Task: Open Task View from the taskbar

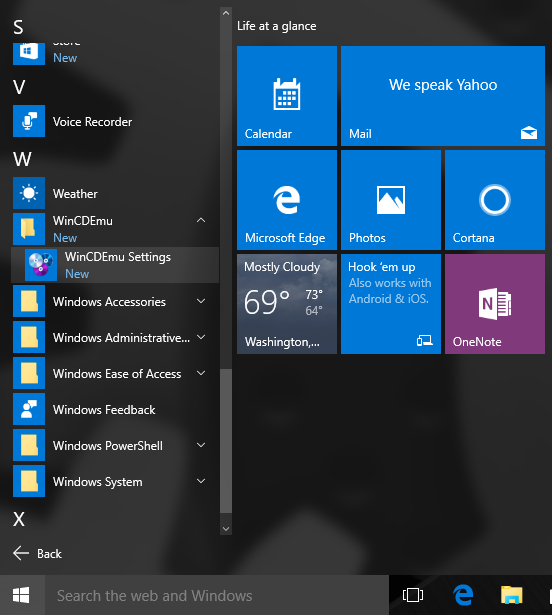Action: point(413,595)
